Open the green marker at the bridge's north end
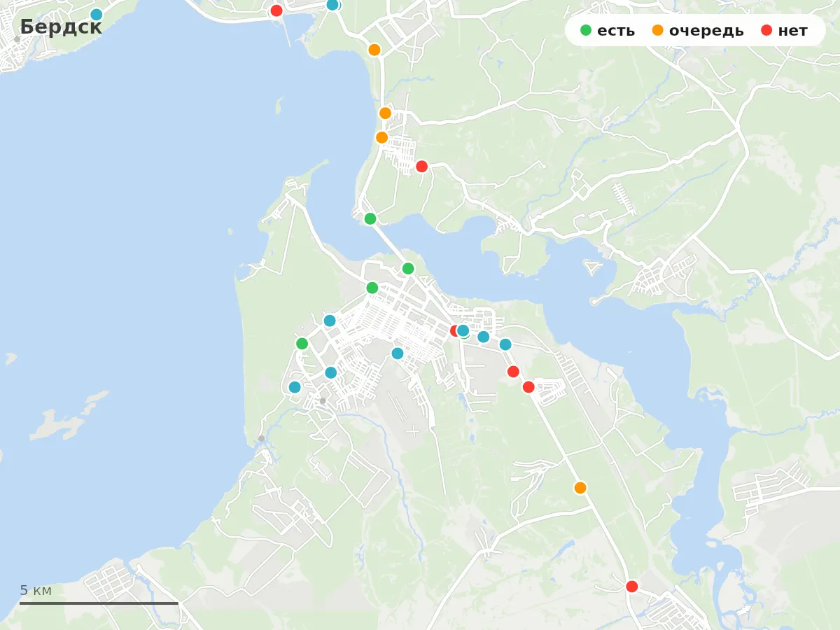 tap(370, 219)
